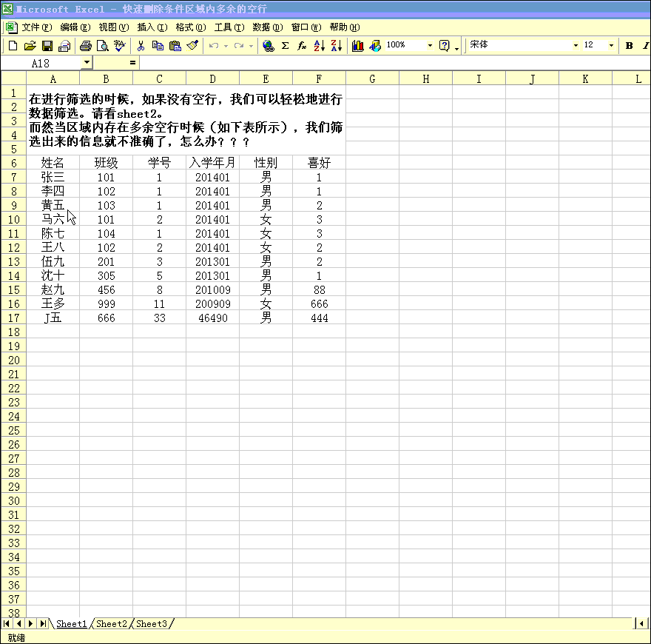Image resolution: width=651 pixels, height=644 pixels.
Task: Switch to the Sheet3 tab
Action: [x=152, y=624]
